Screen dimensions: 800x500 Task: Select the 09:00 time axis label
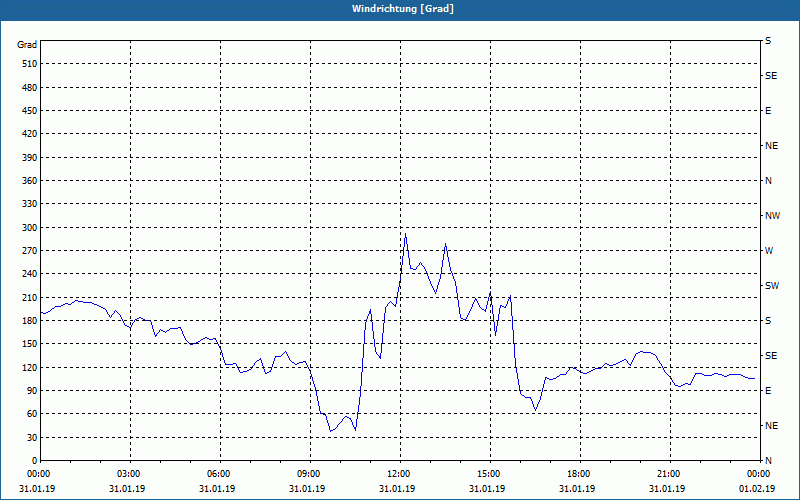[310, 474]
